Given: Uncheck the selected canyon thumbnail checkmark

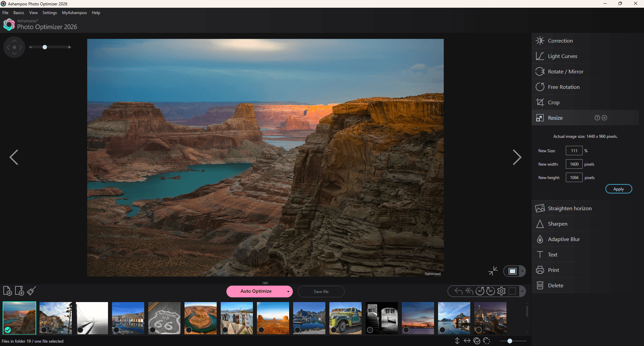Looking at the screenshot, I should pos(8,330).
